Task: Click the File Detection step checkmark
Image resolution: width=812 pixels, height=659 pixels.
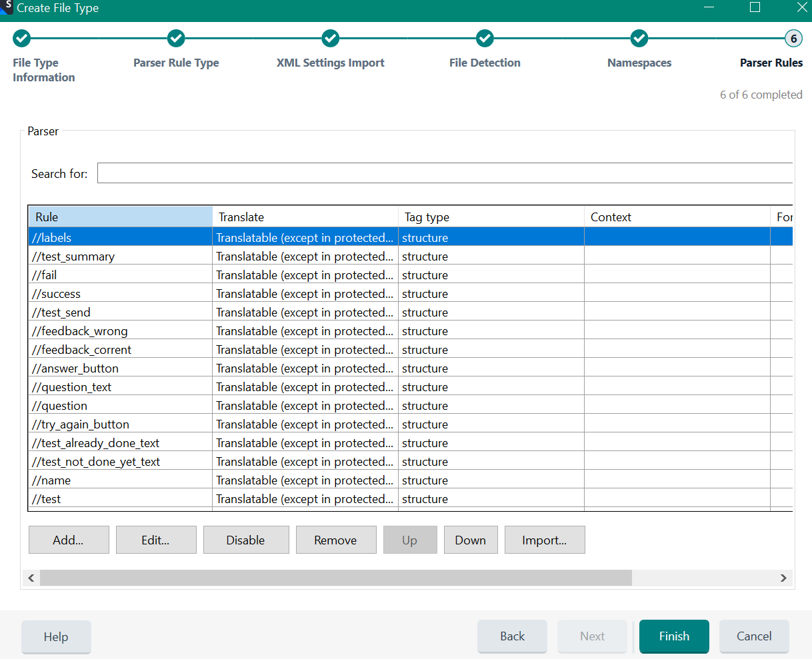Action: coord(485,39)
